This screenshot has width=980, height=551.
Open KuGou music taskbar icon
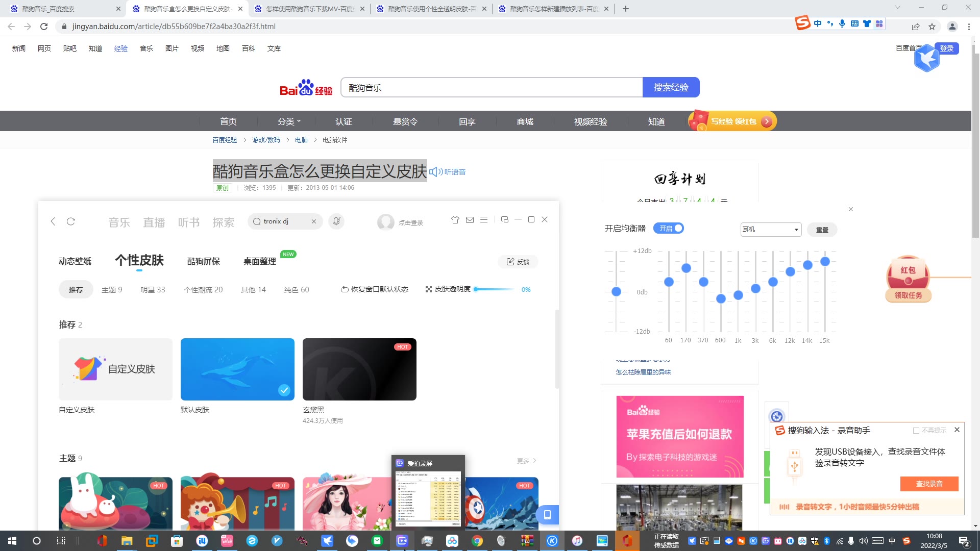click(552, 541)
